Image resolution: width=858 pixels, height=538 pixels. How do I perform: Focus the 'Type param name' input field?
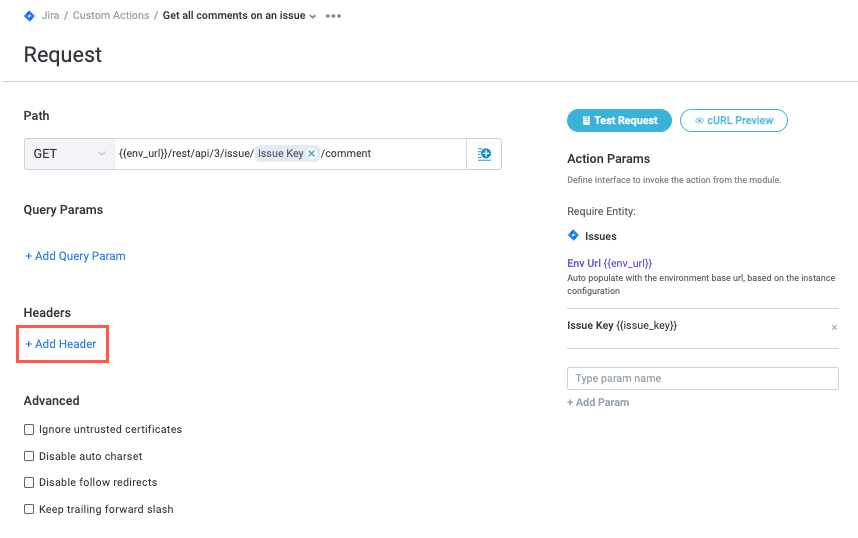click(x=702, y=378)
